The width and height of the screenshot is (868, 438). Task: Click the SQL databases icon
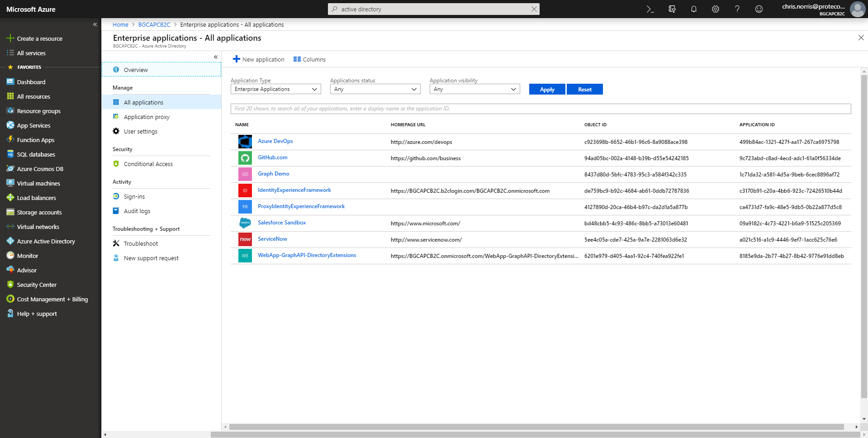(x=10, y=154)
